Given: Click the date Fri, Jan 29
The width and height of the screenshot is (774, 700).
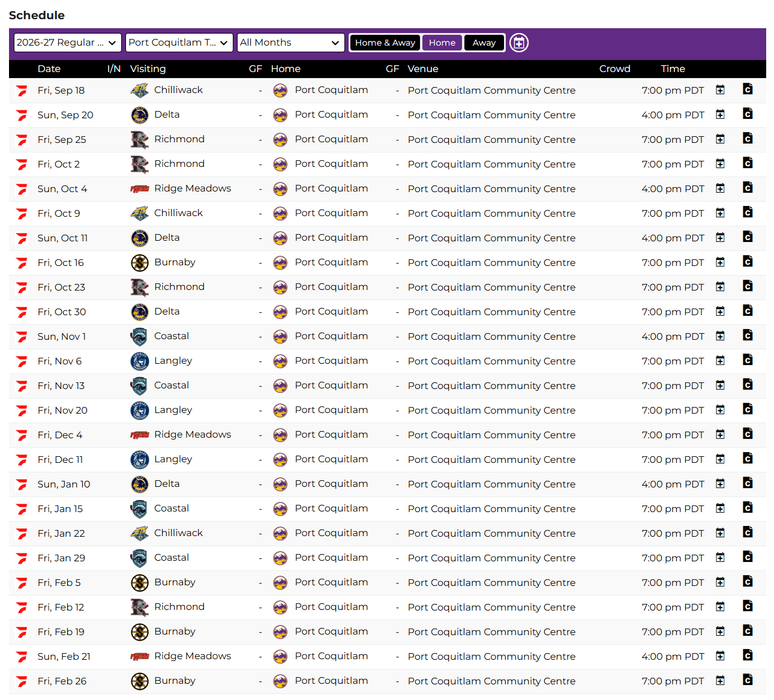Looking at the screenshot, I should (x=61, y=558).
